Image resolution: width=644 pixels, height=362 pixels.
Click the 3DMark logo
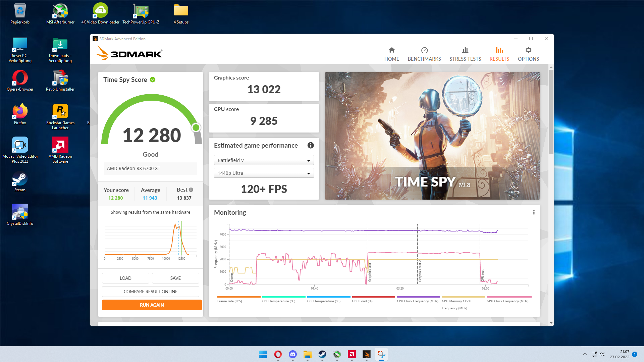pyautogui.click(x=129, y=53)
